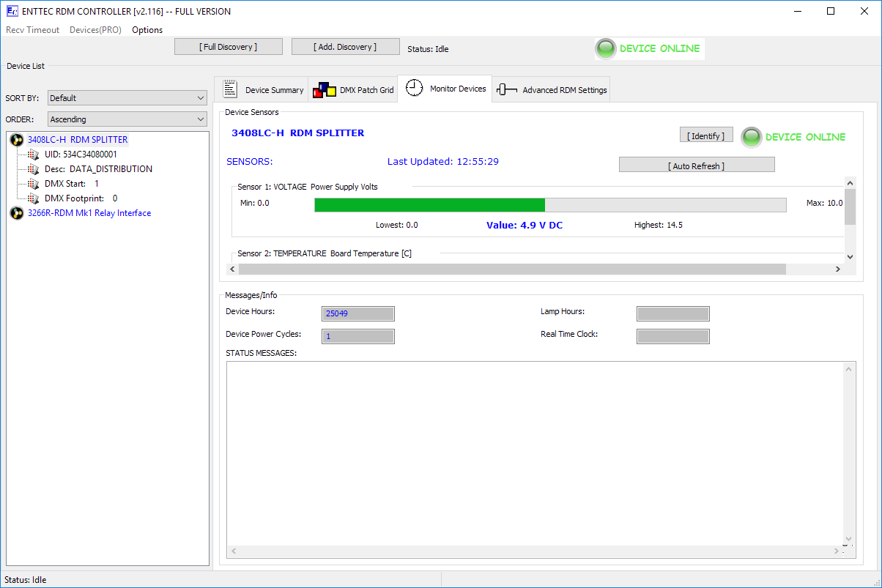This screenshot has width=882, height=588.
Task: Click the Device Hours field showing 25049
Action: point(357,313)
